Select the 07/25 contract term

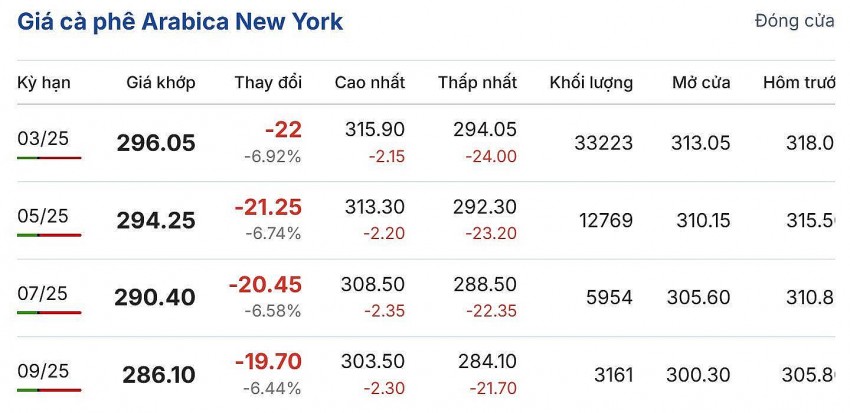(43, 294)
